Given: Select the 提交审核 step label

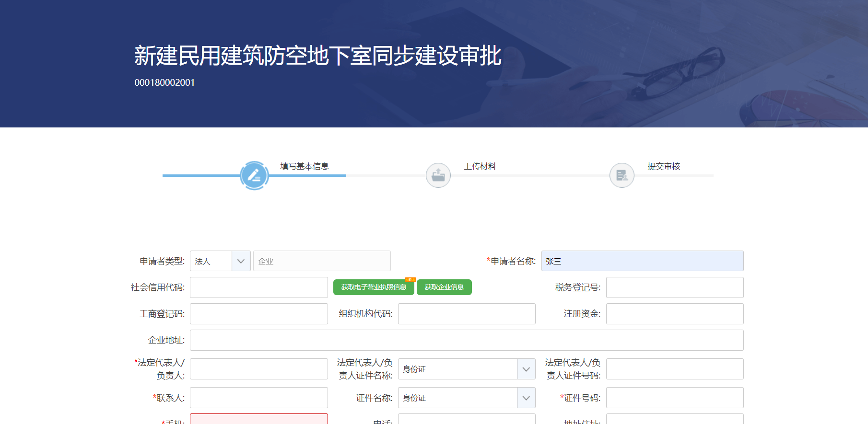Looking at the screenshot, I should 664,166.
